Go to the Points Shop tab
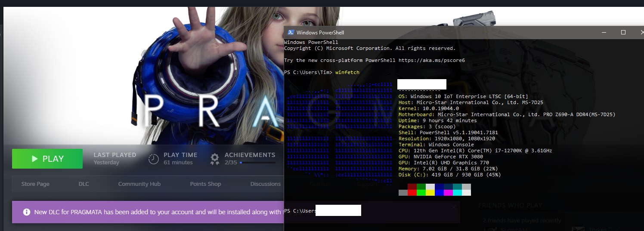This screenshot has width=644, height=231. [205, 184]
